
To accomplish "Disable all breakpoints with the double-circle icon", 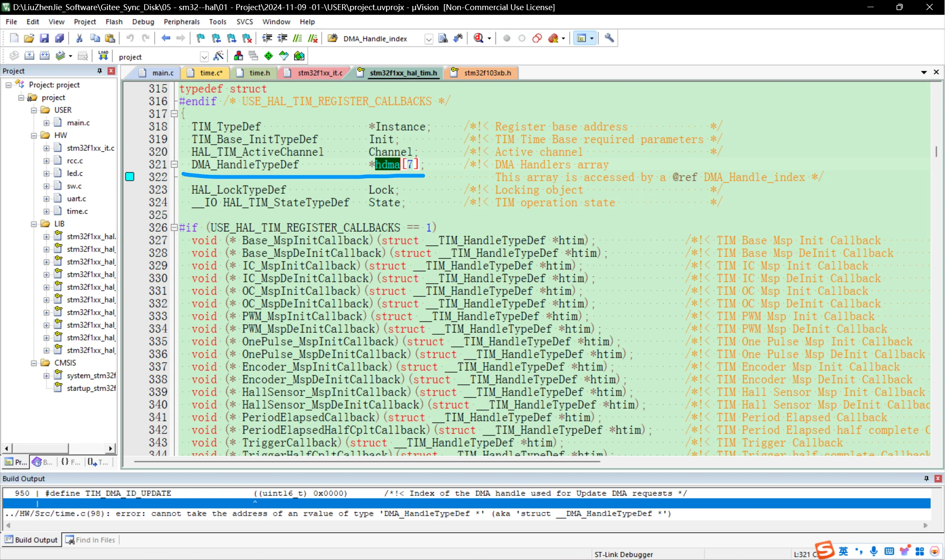I will pos(537,38).
